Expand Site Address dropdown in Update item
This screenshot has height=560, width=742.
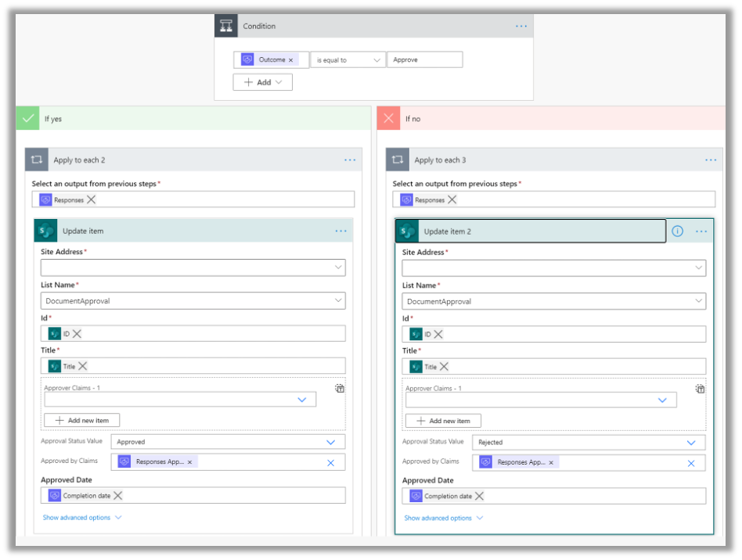click(x=338, y=267)
